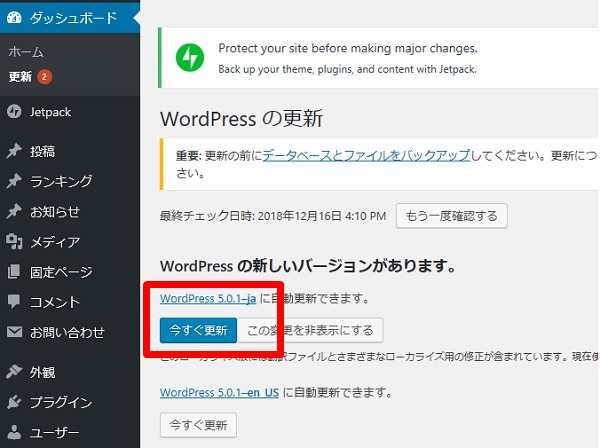Click white 今すぐ更新 button for en_US
This screenshot has height=448, width=600.
tap(198, 425)
